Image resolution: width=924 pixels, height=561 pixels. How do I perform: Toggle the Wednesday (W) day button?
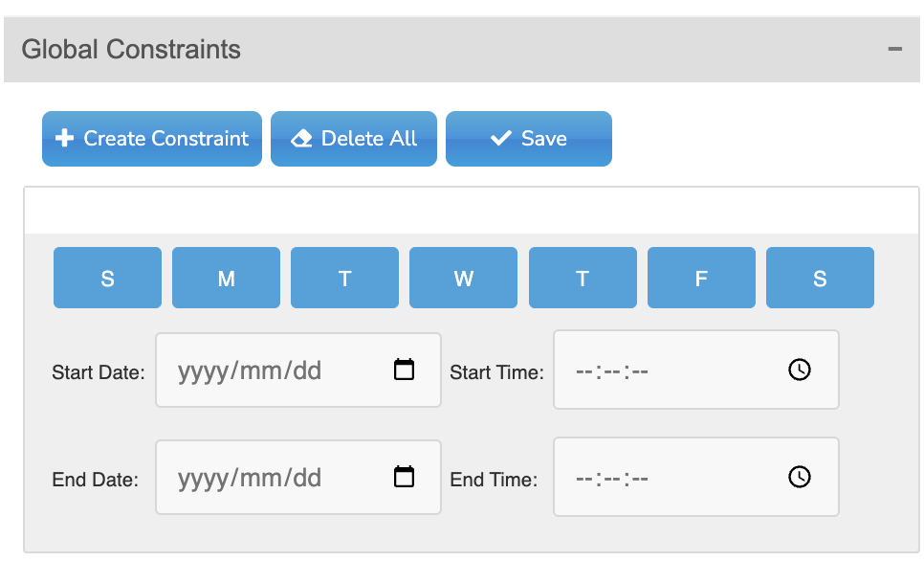pos(463,278)
